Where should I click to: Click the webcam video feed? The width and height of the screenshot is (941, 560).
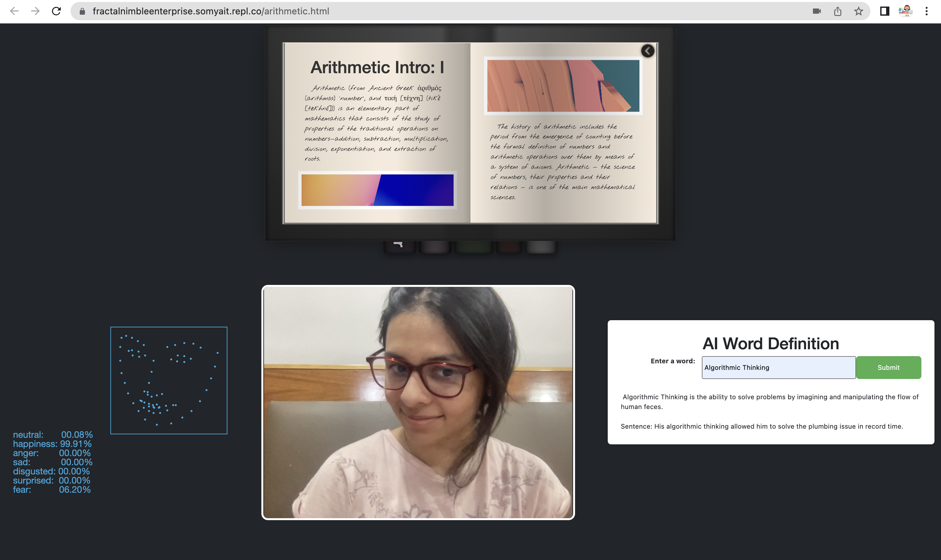[418, 402]
